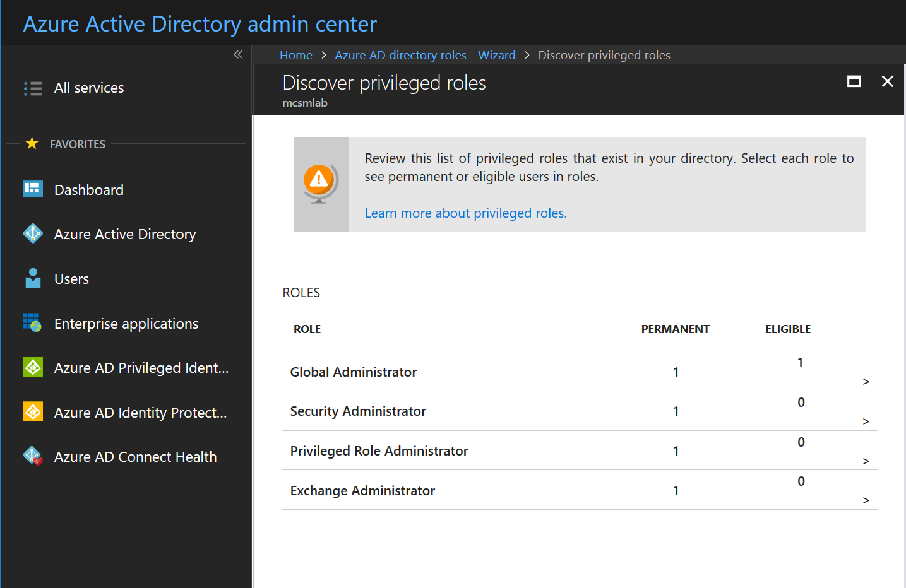Collapse the left navigation pane
Viewport: 906px width, 588px height.
(238, 55)
